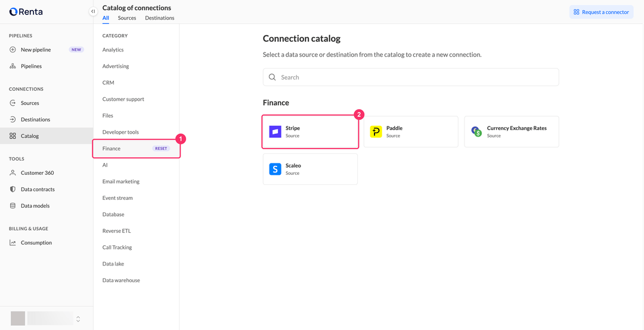Click the Data models database icon
Image resolution: width=644 pixels, height=330 pixels.
[x=13, y=206]
